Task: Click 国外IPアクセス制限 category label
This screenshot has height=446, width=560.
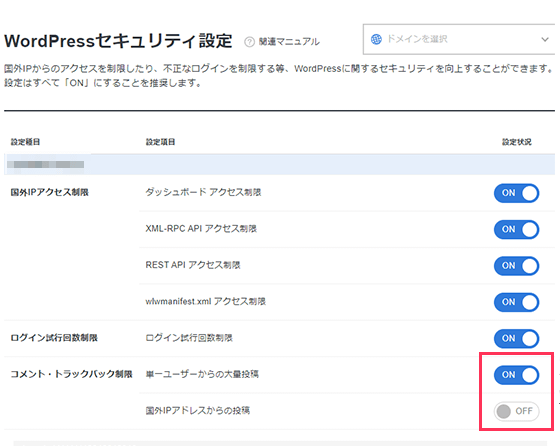Action: [50, 192]
